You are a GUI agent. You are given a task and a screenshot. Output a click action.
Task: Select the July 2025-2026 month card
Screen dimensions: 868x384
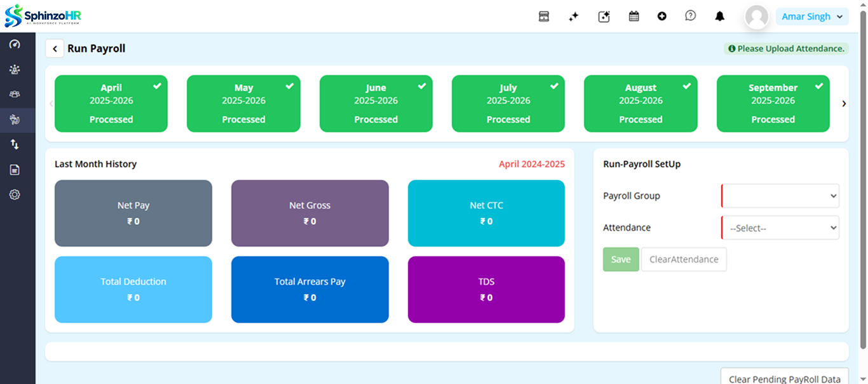(x=508, y=104)
